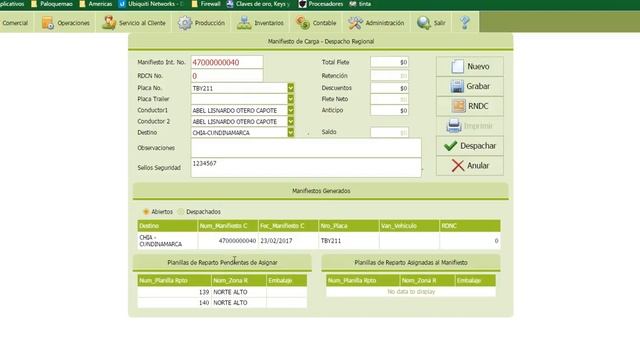This screenshot has width=640, height=360.
Task: Click the Manifiesto Int. No. field
Action: [227, 62]
